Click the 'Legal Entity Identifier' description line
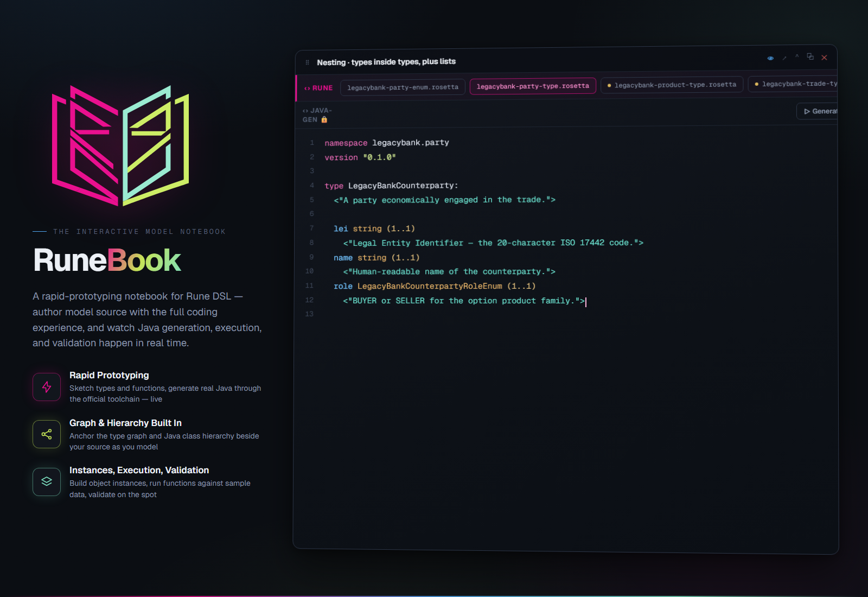Viewport: 868px width, 597px height. [493, 243]
